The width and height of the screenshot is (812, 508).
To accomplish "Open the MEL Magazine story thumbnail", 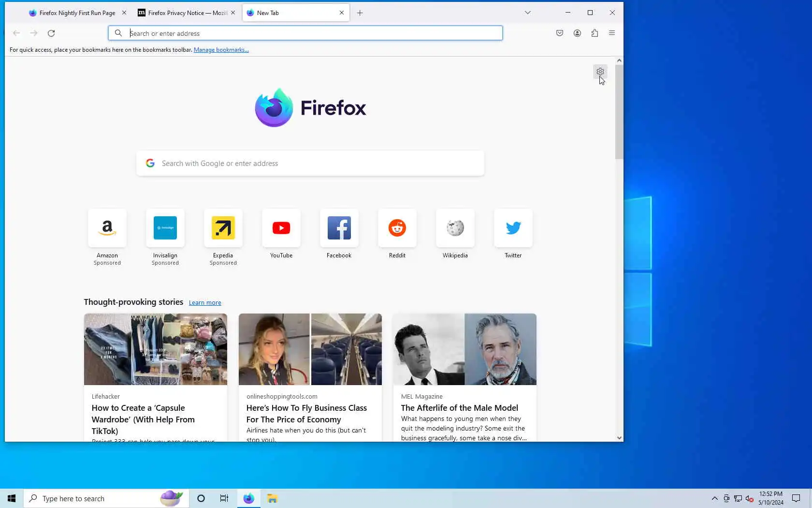I will click(465, 349).
